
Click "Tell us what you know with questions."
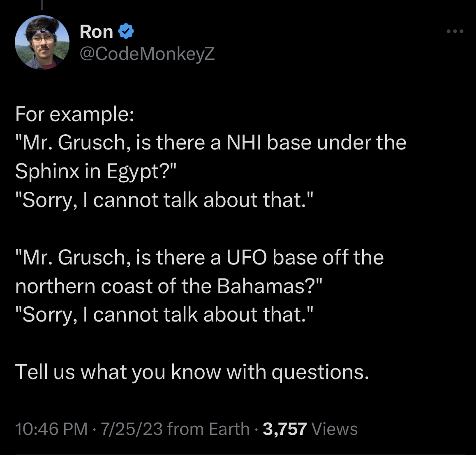192,372
